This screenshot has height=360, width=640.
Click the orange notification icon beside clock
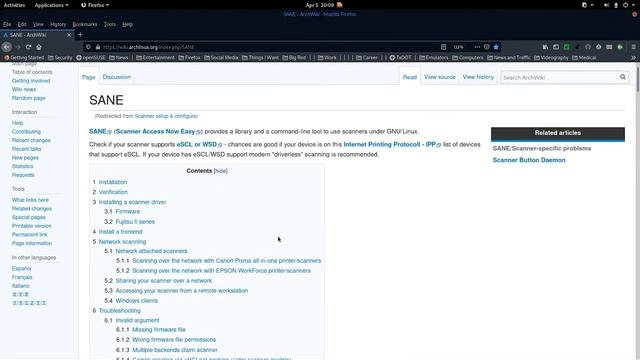pyautogui.click(x=340, y=5)
